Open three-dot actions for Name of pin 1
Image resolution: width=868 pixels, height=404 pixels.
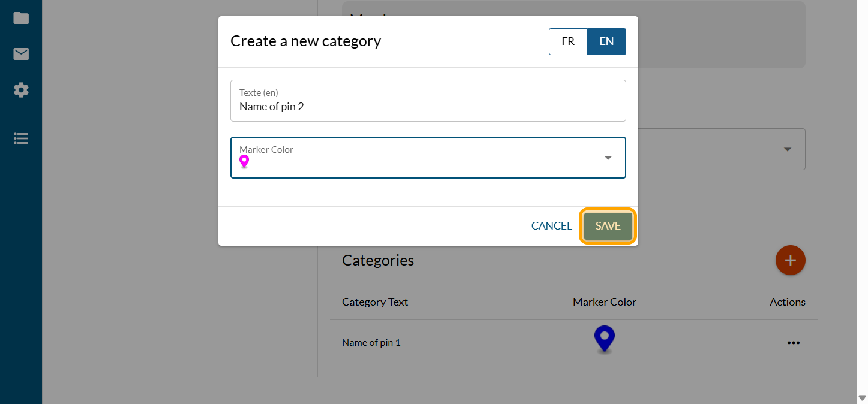793,343
